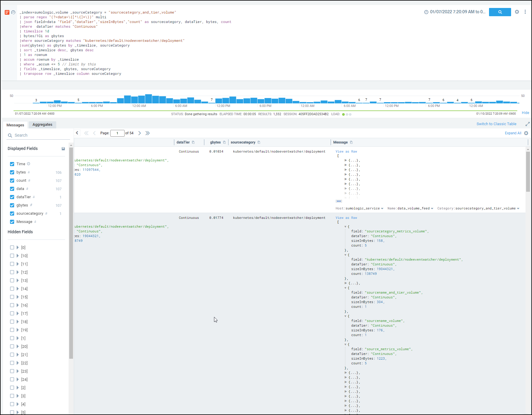
Task: Expand results table to full screen
Action: (x=528, y=124)
